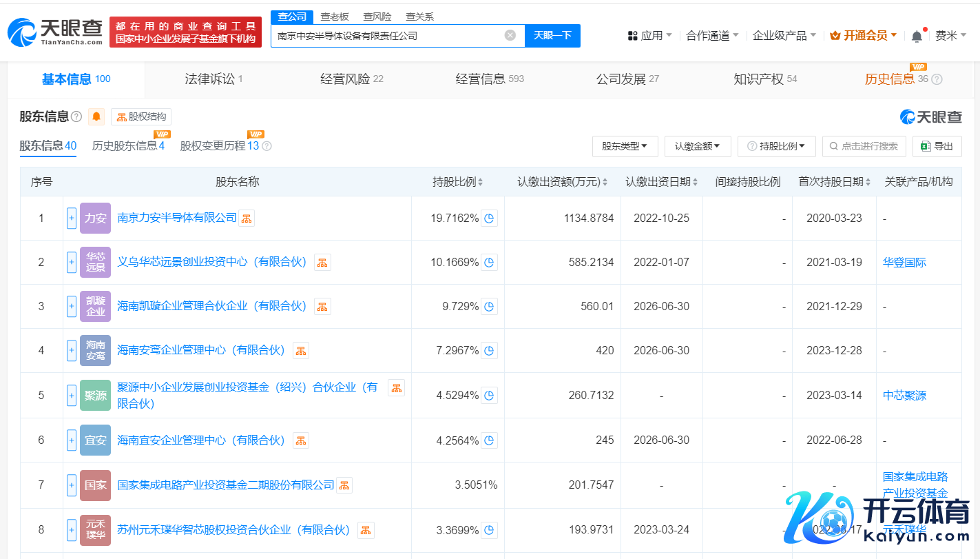This screenshot has width=980, height=559.
Task: Click pie chart icon next to 9.729%
Action: point(489,307)
